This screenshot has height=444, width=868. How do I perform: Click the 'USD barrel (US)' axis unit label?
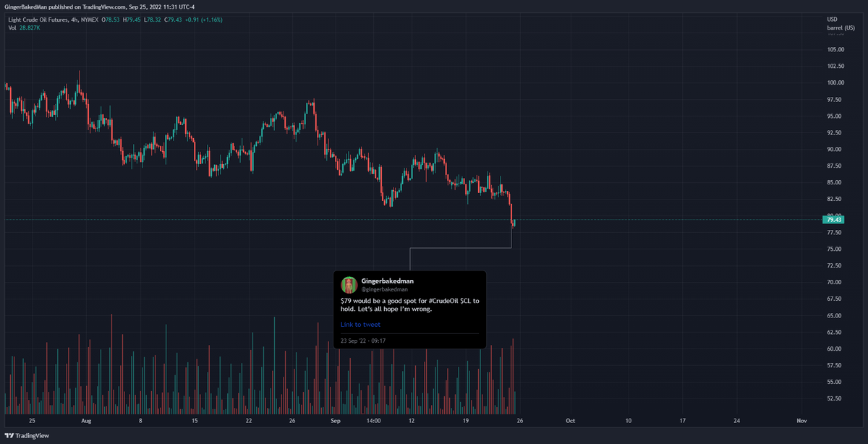click(840, 23)
